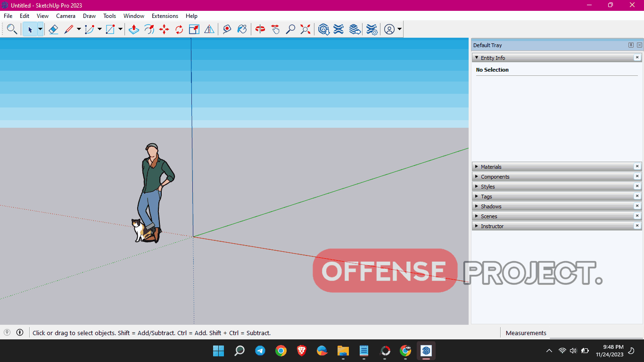Open the Window menu
The height and width of the screenshot is (362, 644).
pos(134,16)
